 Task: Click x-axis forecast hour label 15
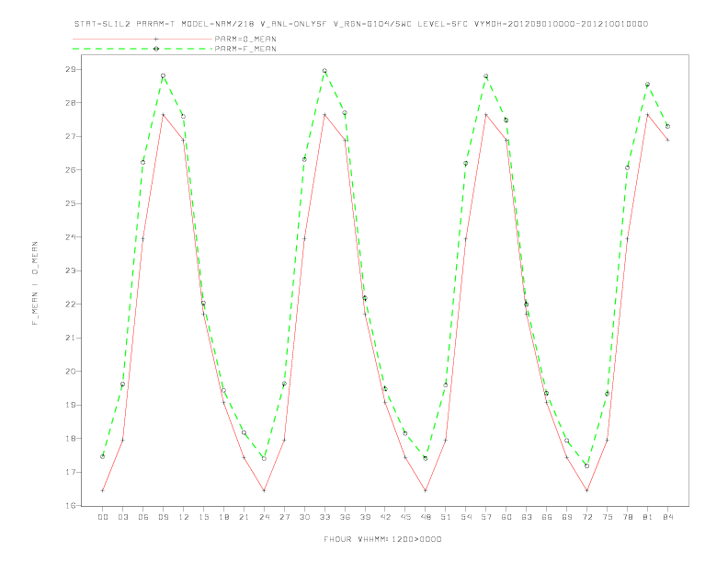pos(203,517)
